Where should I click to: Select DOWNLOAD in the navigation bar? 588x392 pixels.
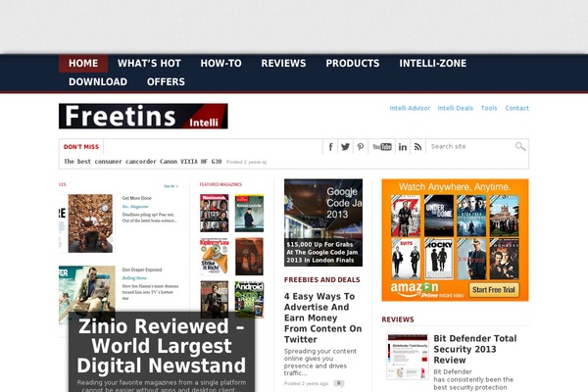pos(98,81)
